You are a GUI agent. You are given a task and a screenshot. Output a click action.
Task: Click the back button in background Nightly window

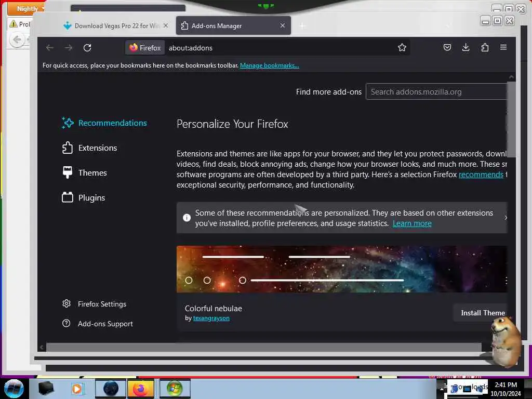[x=16, y=39]
